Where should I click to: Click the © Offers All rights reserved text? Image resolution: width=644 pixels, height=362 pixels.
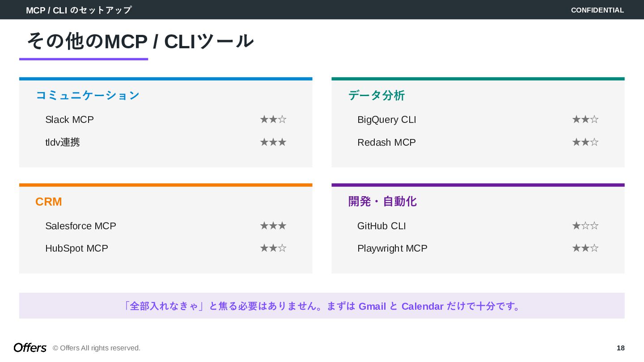click(x=97, y=348)
